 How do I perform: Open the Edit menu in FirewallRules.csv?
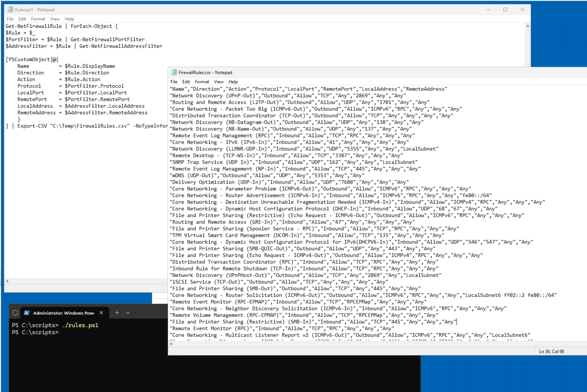point(186,82)
